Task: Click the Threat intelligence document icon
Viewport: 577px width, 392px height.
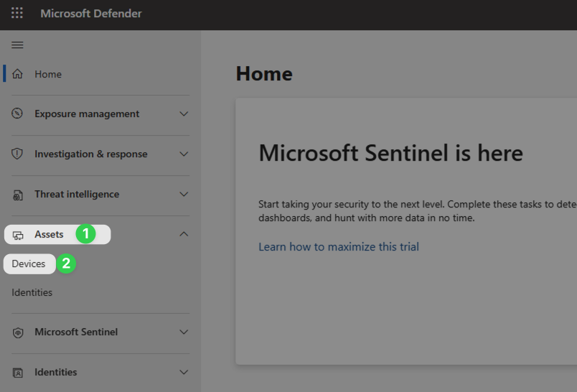Action: click(x=18, y=195)
